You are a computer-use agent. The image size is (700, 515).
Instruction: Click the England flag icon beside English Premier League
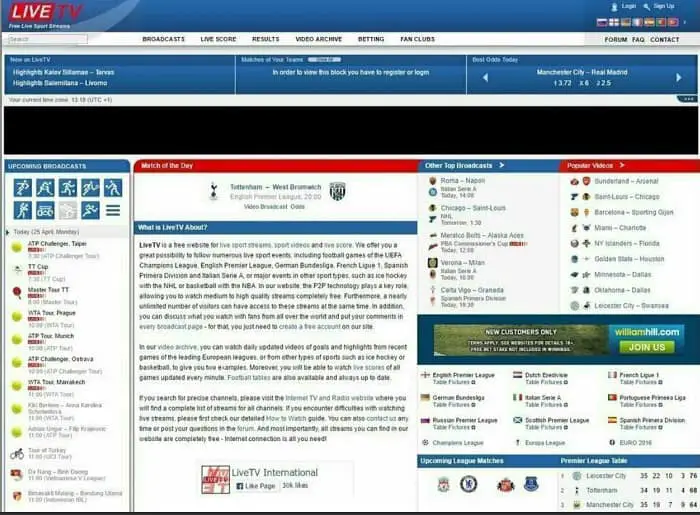pyautogui.click(x=425, y=375)
